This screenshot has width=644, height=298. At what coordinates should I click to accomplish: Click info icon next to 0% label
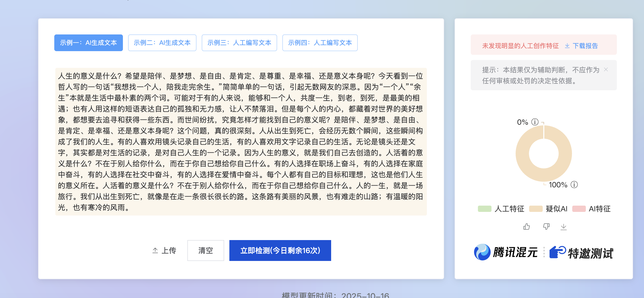tap(535, 122)
